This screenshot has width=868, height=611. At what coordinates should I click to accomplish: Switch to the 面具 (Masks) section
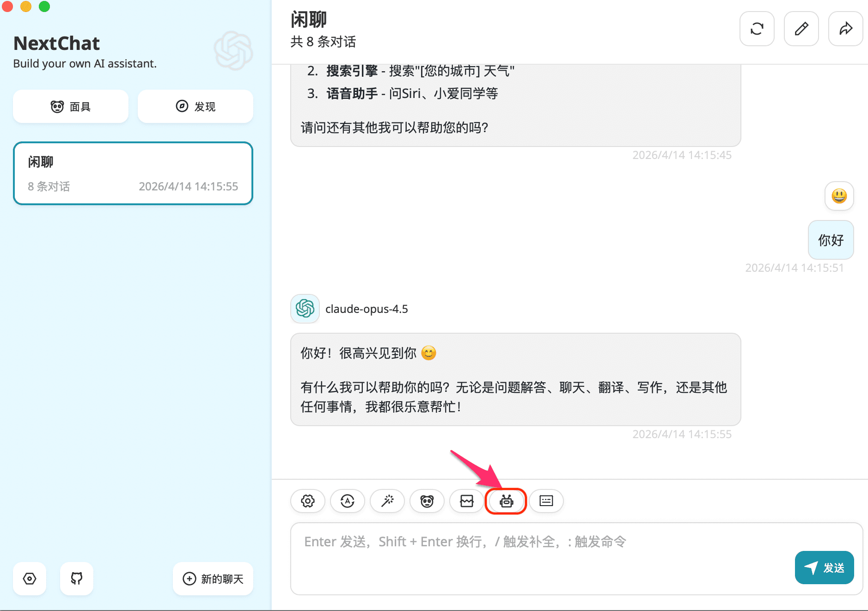(x=70, y=106)
